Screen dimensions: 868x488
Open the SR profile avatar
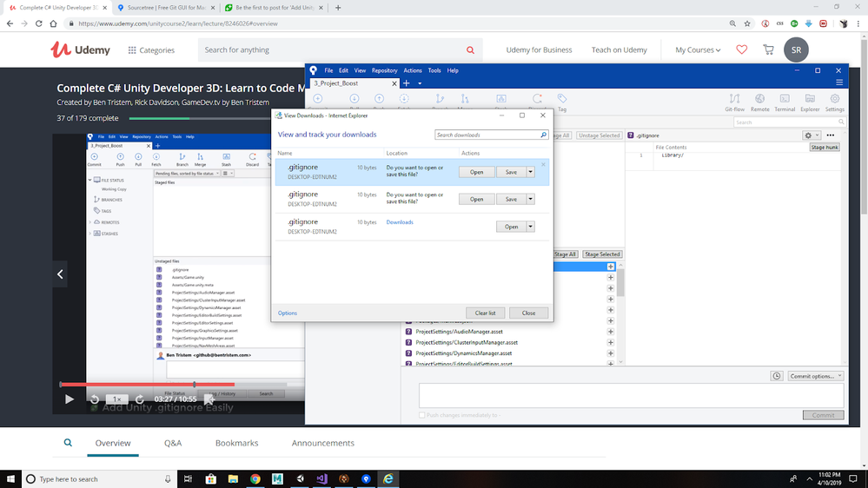[x=796, y=49]
